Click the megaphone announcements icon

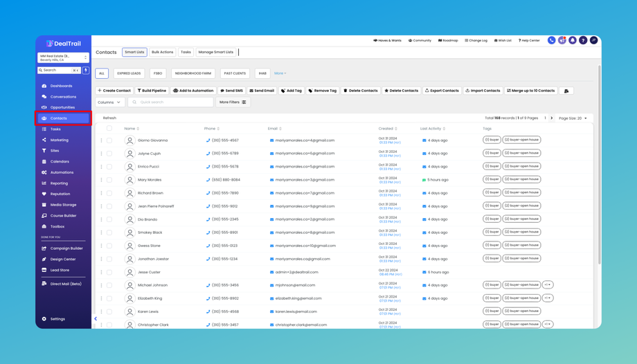tap(562, 41)
